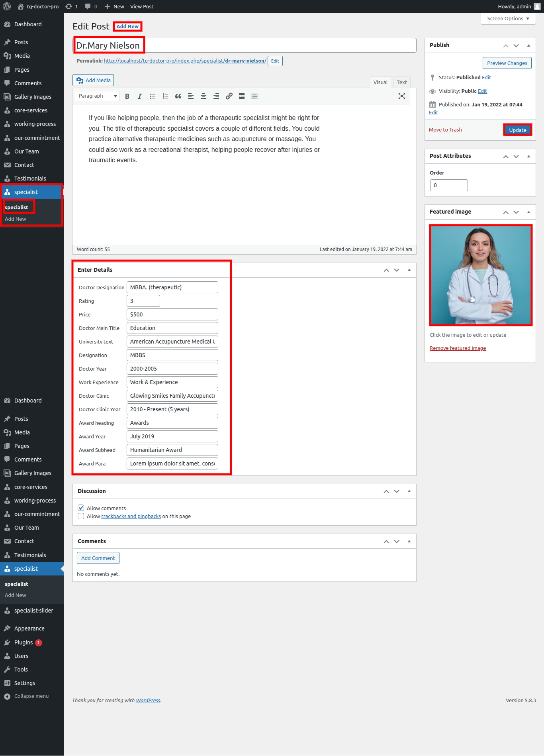The image size is (544, 756).
Task: Toggle bold formatting in the editor toolbar
Action: click(127, 96)
